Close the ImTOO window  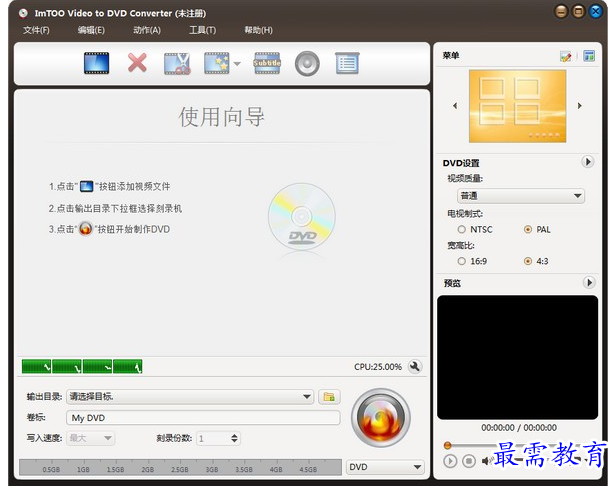click(x=596, y=12)
